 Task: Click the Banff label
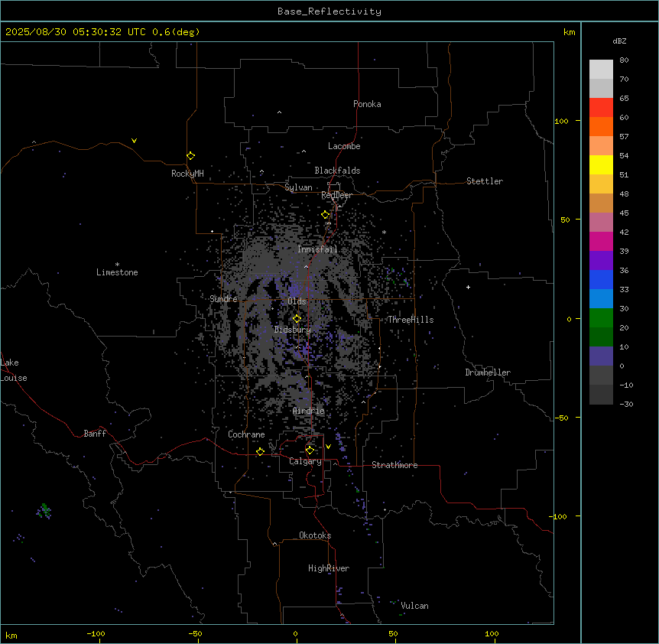(95, 434)
